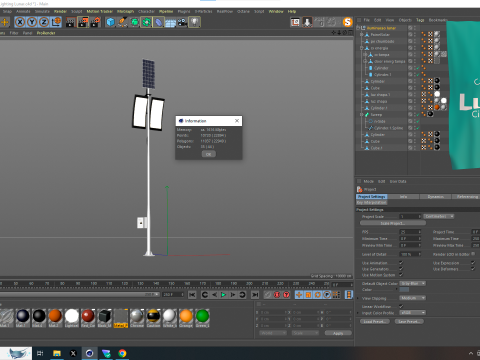Open Default Object Color dropdown
The image size is (480, 360).
[413, 283]
